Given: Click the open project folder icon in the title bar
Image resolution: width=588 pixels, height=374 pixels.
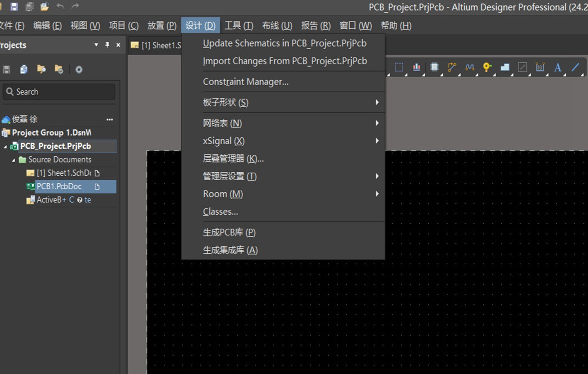Looking at the screenshot, I should click(x=44, y=7).
